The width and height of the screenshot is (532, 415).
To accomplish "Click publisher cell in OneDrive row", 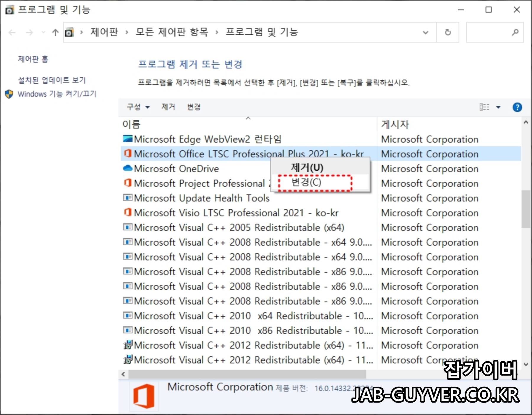I will 430,168.
